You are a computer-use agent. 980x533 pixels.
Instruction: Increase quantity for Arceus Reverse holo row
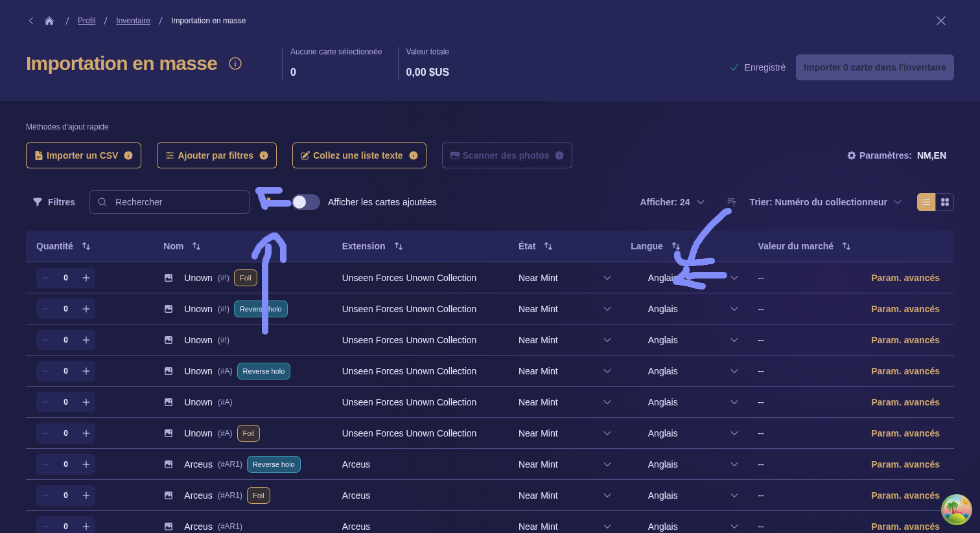(x=86, y=464)
